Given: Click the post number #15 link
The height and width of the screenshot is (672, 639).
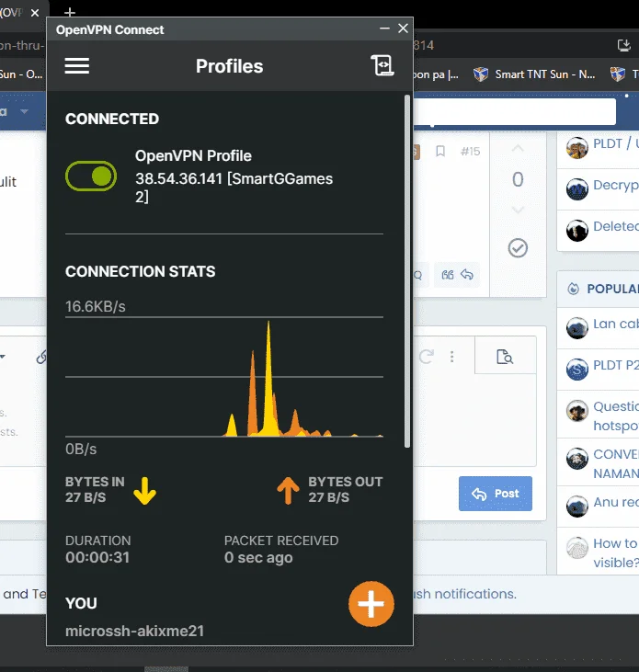Looking at the screenshot, I should 470,152.
